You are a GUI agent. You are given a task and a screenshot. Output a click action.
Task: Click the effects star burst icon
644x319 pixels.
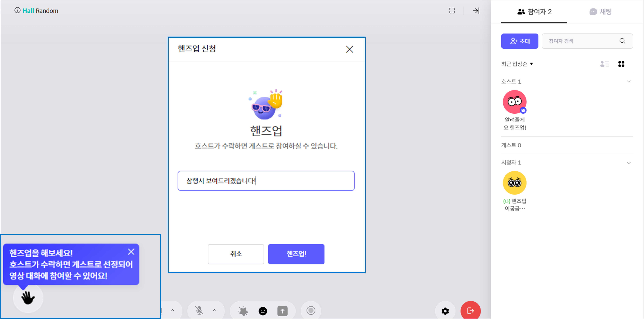click(x=243, y=311)
